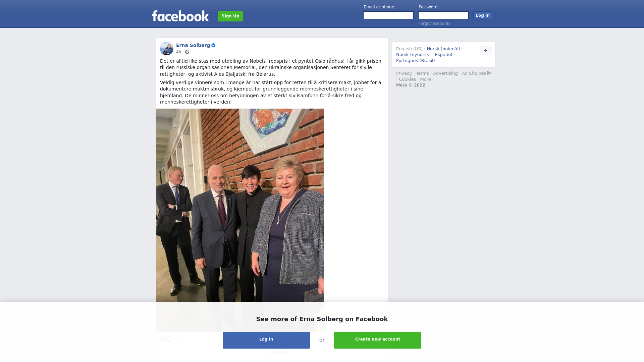Click the header Log In button
644x362 pixels.
tap(483, 15)
